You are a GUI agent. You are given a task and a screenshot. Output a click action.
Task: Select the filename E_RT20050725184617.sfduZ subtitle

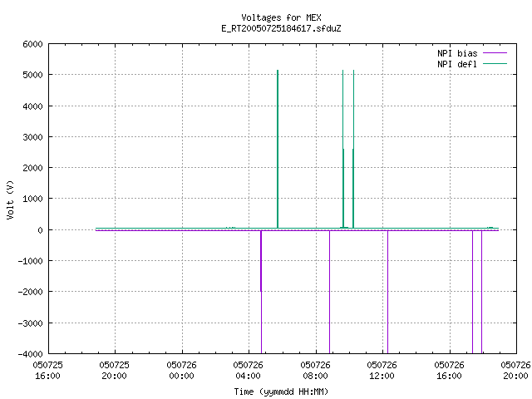281,28
